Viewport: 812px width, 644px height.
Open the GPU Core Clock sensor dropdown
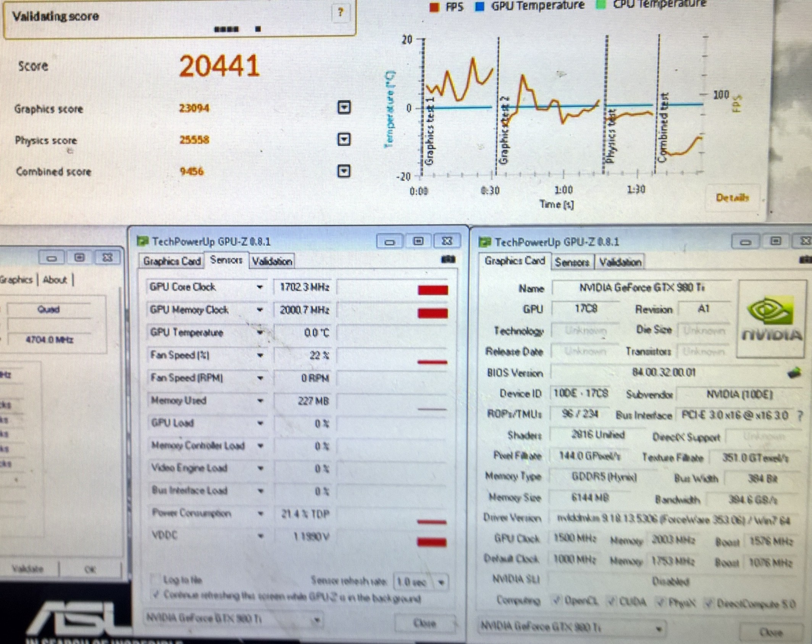point(260,287)
